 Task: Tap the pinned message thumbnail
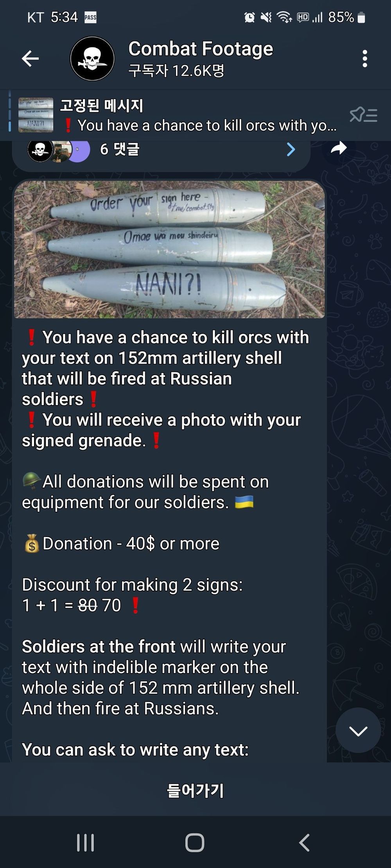(x=36, y=115)
